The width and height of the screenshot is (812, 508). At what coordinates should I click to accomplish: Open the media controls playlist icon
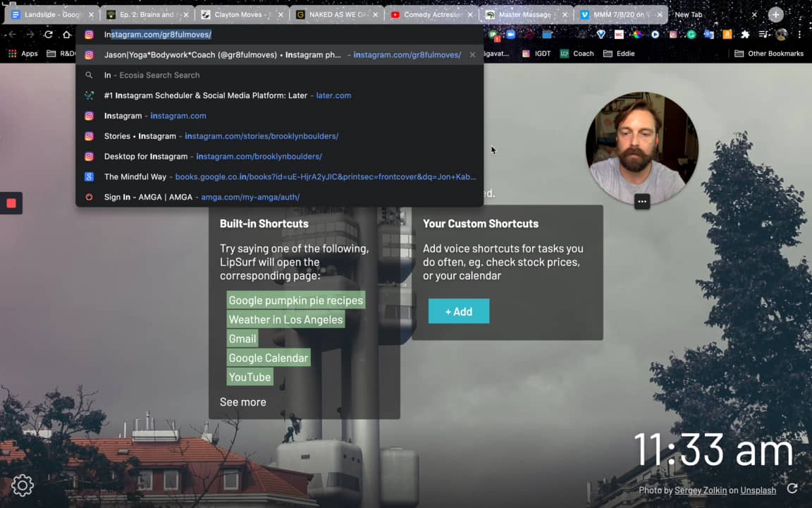coord(763,34)
